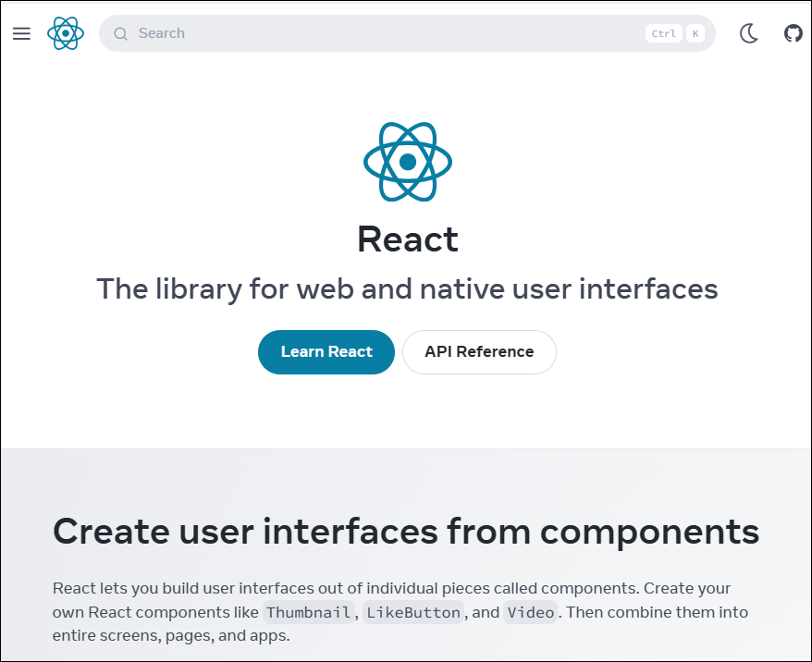Focus the Search input field
The image size is (812, 662).
pos(407,33)
